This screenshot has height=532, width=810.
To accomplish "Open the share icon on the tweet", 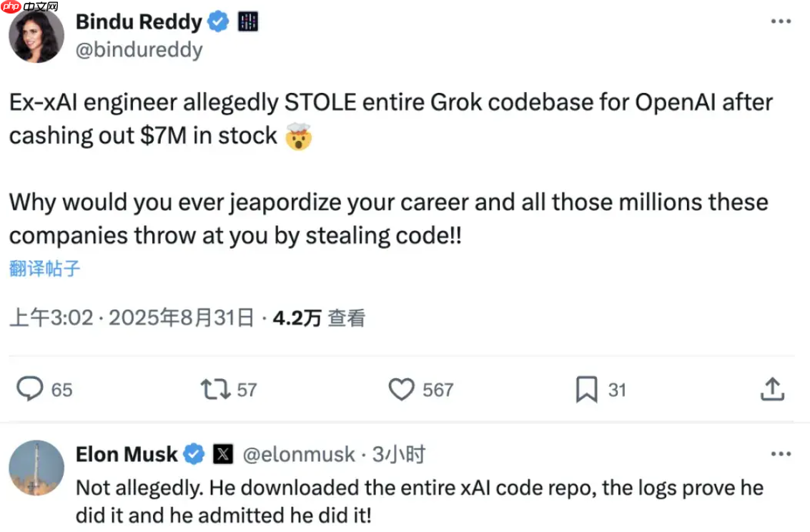I will (x=772, y=390).
